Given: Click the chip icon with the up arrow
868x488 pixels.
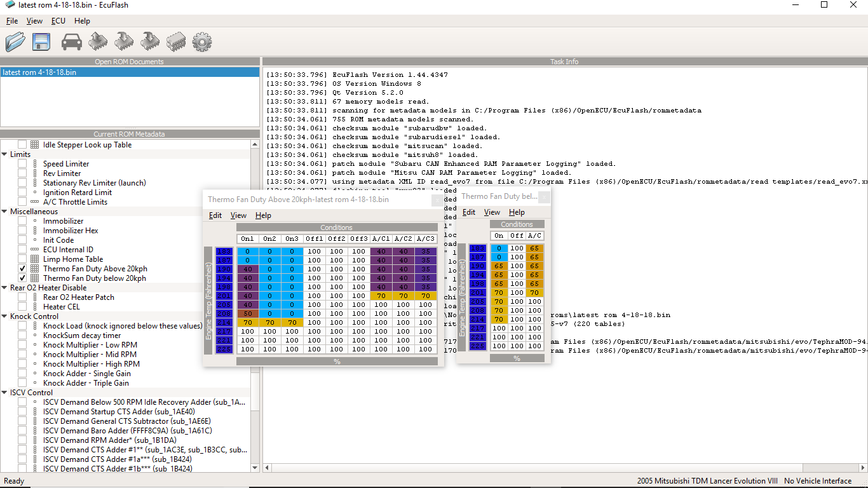Looking at the screenshot, I should coord(97,42).
